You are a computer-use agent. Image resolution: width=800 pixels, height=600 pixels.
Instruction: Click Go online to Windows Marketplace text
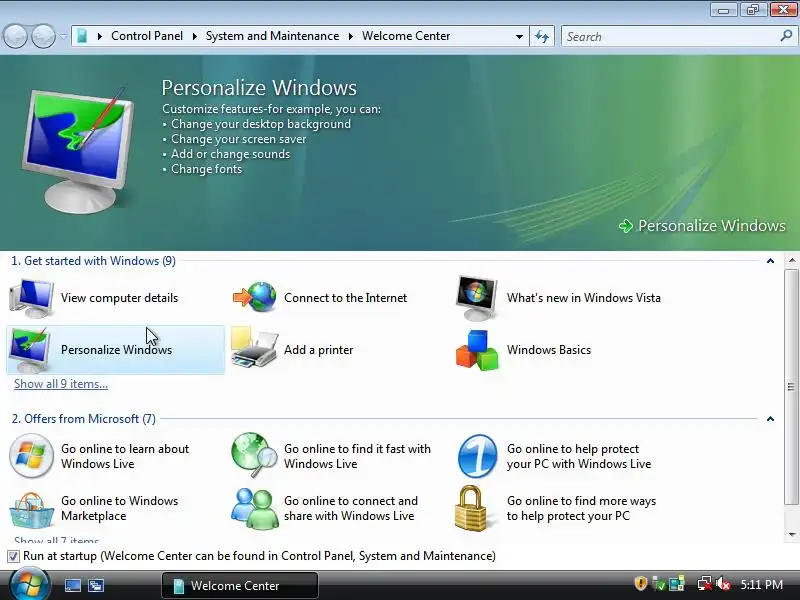(119, 508)
